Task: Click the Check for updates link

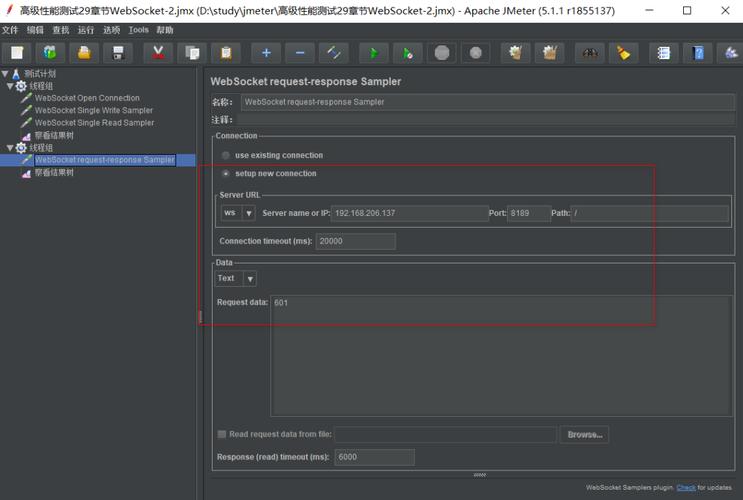Action: coord(685,488)
